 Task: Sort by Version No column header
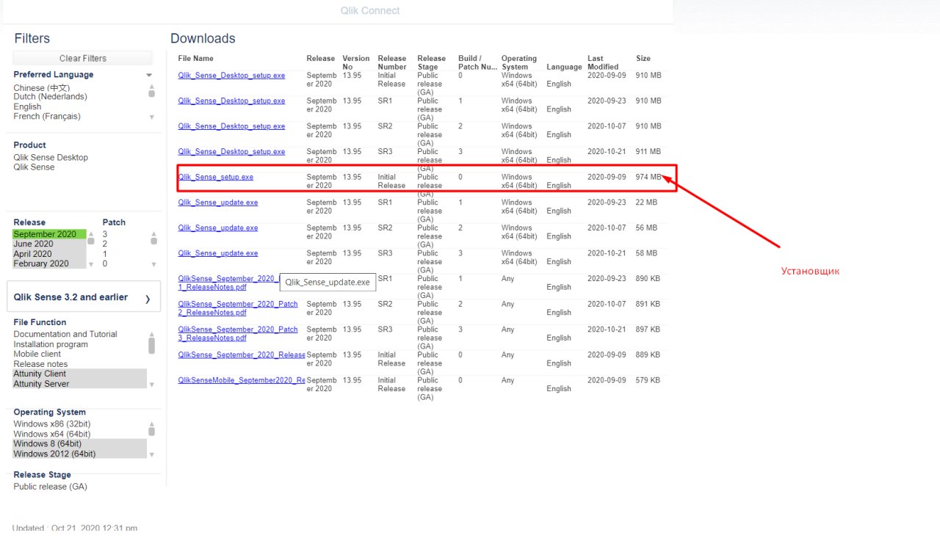[x=356, y=62]
